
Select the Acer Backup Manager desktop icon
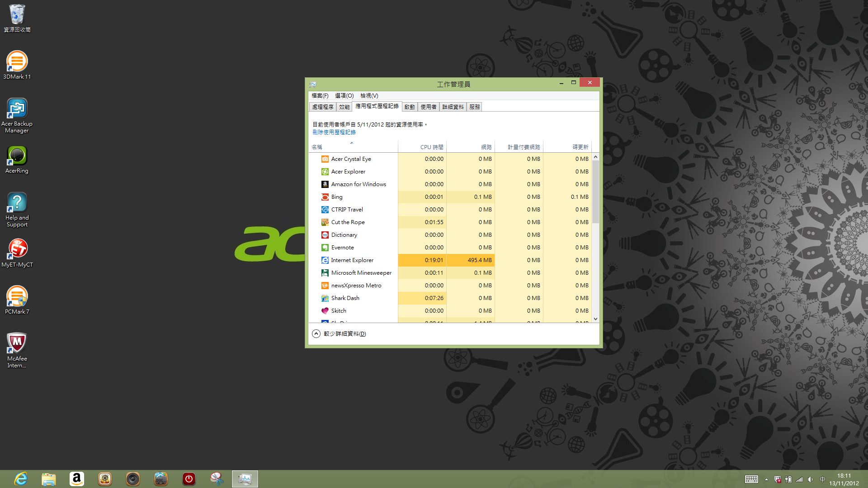click(x=17, y=116)
